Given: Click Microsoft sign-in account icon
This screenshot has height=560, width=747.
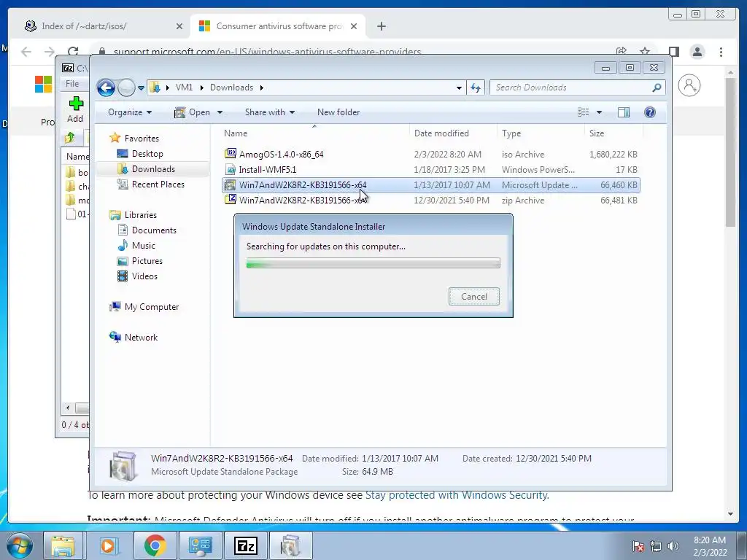Looking at the screenshot, I should coord(689,86).
